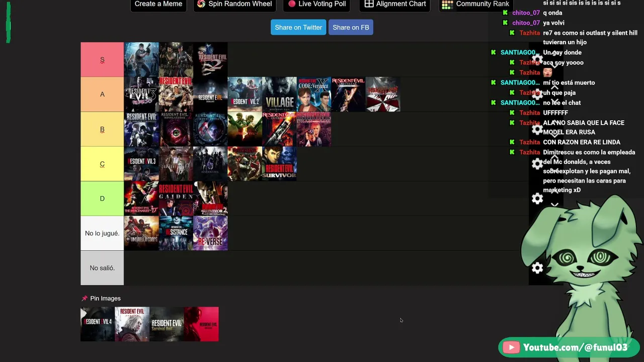The width and height of the screenshot is (644, 362).
Task: Select Code: Veronica X cover
Action: pyautogui.click(x=314, y=94)
